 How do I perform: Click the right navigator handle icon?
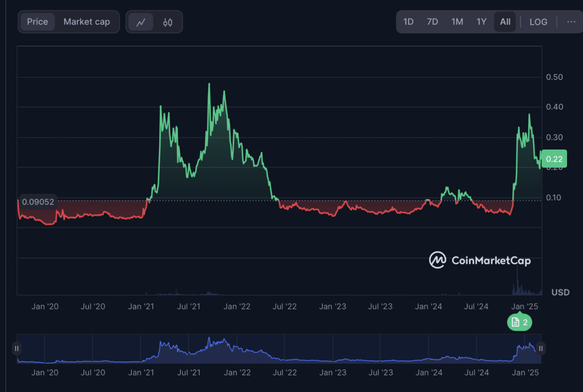point(541,348)
